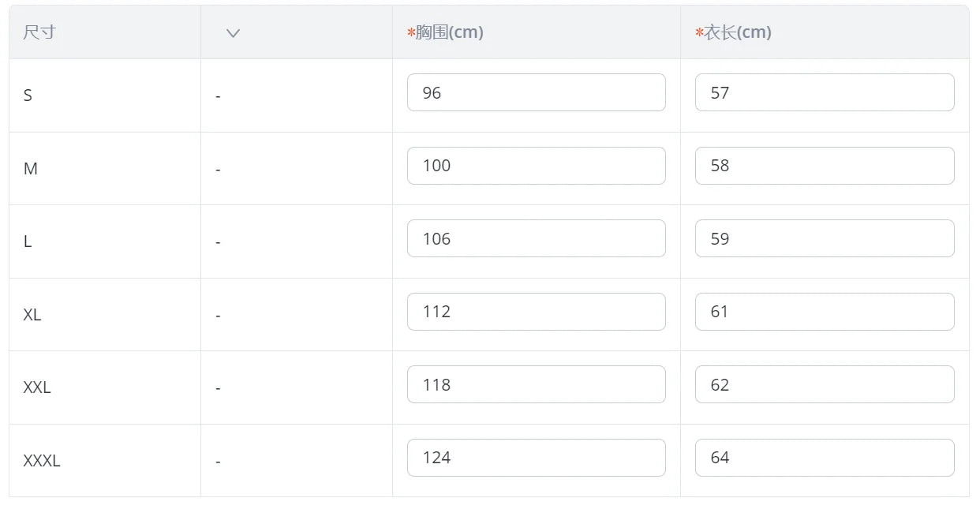Expand the chevron dropdown in header
Viewport: 980px width, 509px height.
click(x=233, y=33)
